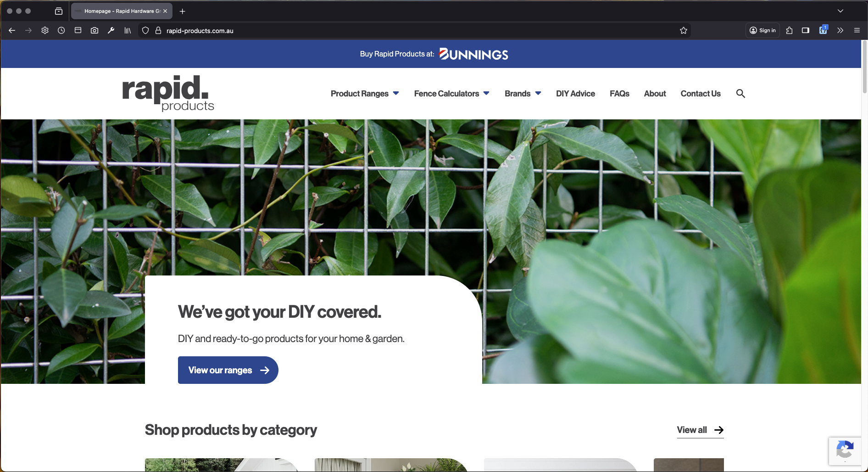Go to the DIY Advice page
This screenshot has height=472, width=868.
[575, 94]
